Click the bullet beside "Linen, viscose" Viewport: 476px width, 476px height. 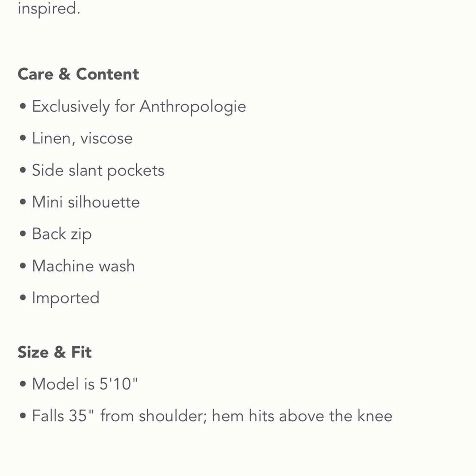tap(23, 138)
